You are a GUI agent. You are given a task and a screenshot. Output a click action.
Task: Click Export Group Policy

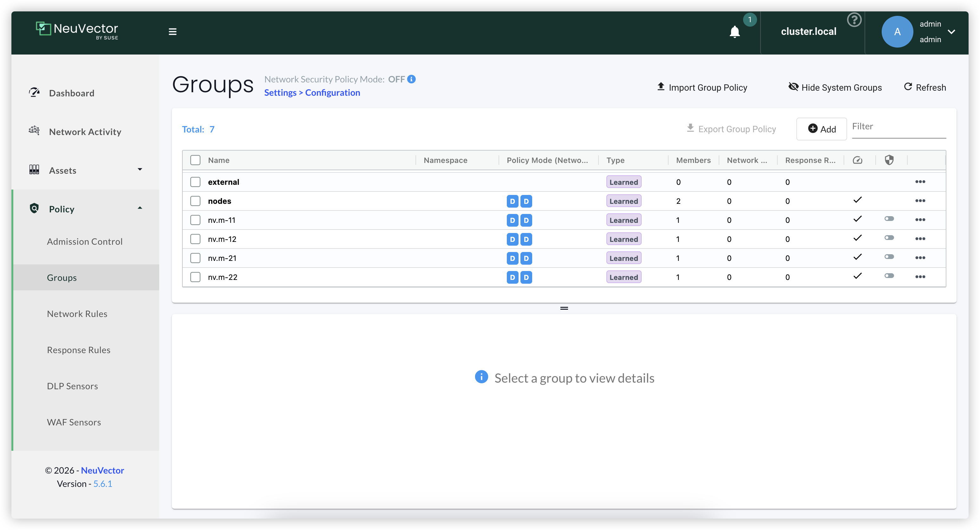click(731, 129)
